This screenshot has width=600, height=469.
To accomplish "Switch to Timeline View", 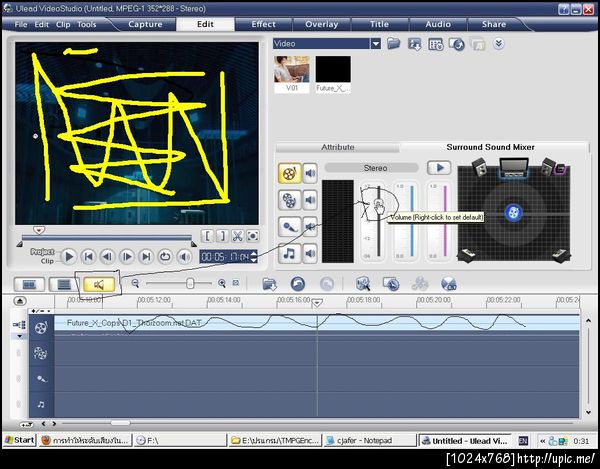I will pyautogui.click(x=64, y=284).
